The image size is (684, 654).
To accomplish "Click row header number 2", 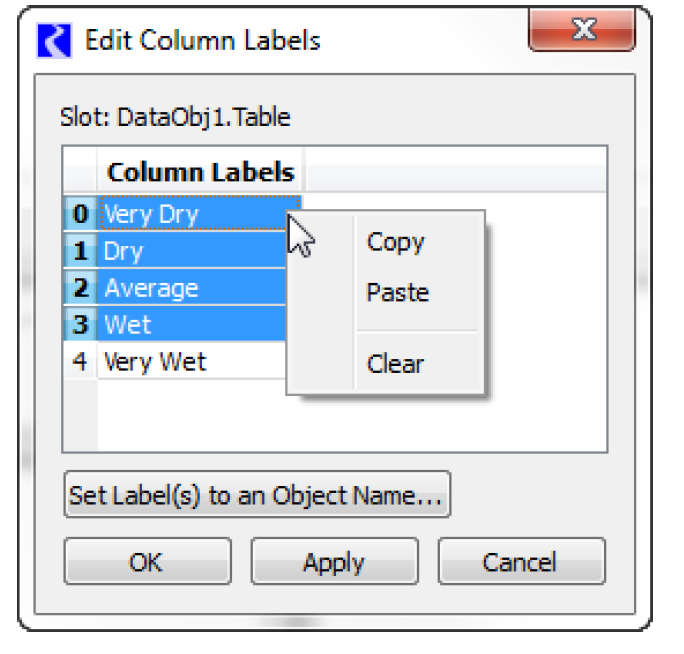I will 80,288.
